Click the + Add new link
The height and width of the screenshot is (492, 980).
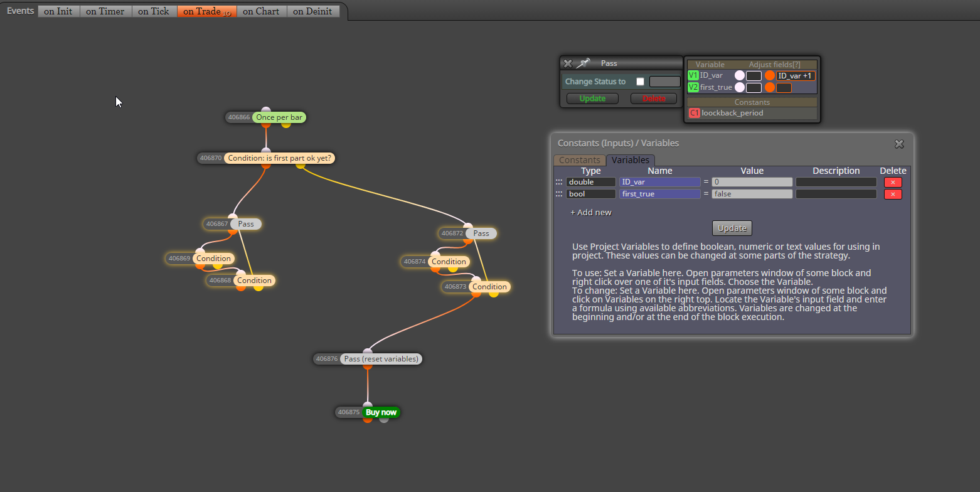(591, 212)
